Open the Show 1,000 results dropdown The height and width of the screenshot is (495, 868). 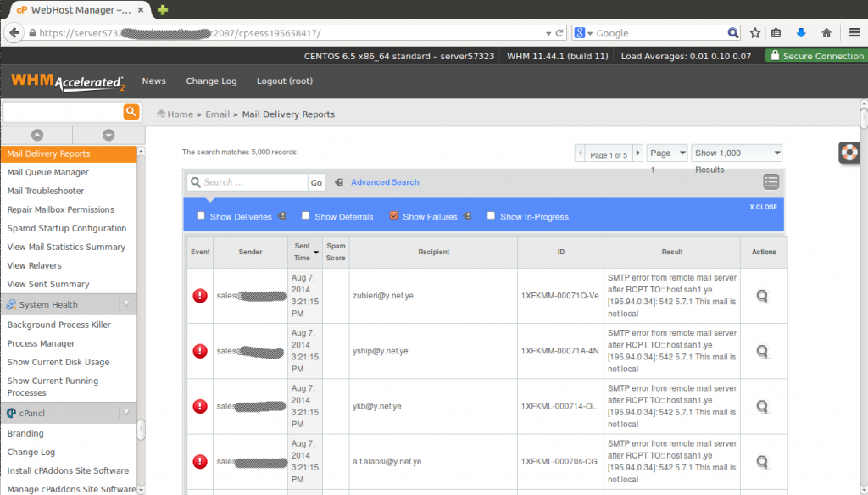pos(737,152)
